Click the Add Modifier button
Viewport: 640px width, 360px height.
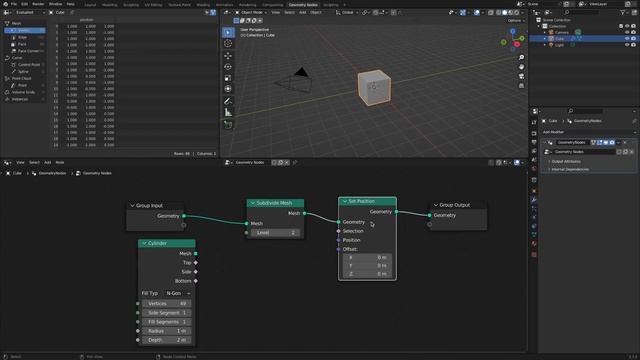(589, 132)
